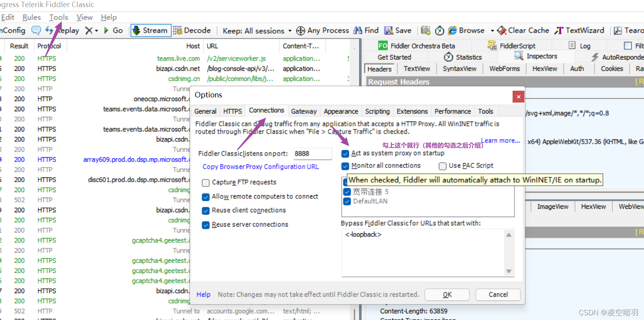Click the listening port 8888 field
The width and height of the screenshot is (644, 320).
coord(312,154)
